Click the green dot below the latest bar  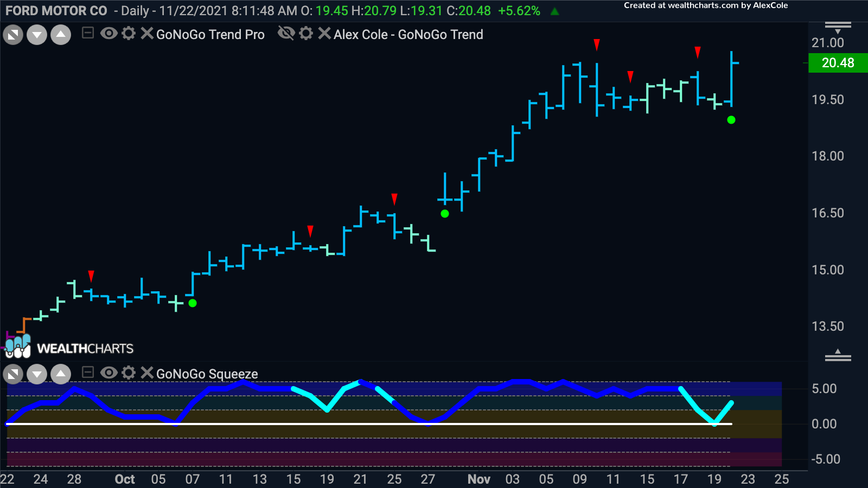(731, 120)
